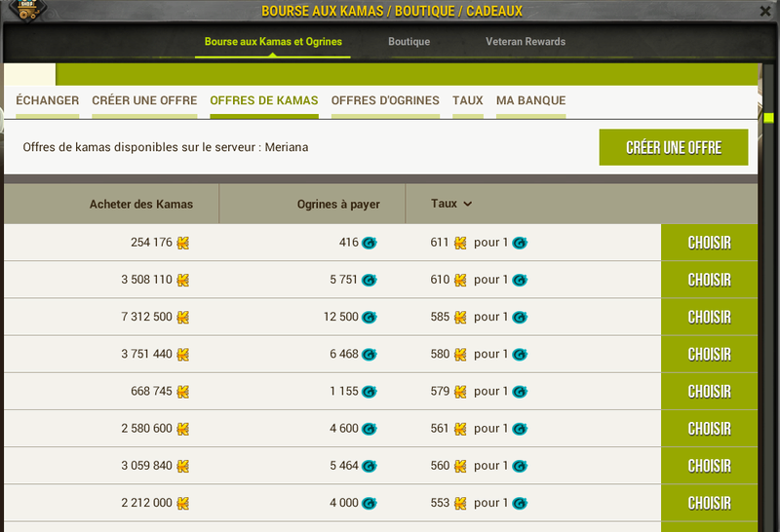Select the ÉCHANGER section
This screenshot has width=780, height=532.
pos(47,101)
